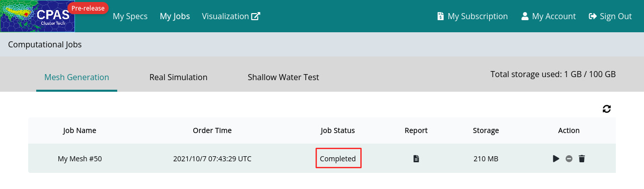Go to My Jobs in navigation
The image size is (644, 189).
pos(175,16)
